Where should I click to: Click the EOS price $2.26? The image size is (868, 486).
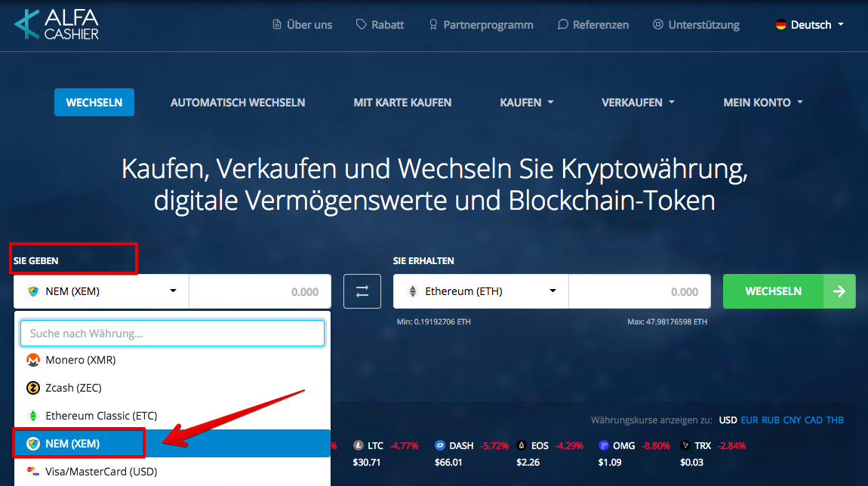528,462
